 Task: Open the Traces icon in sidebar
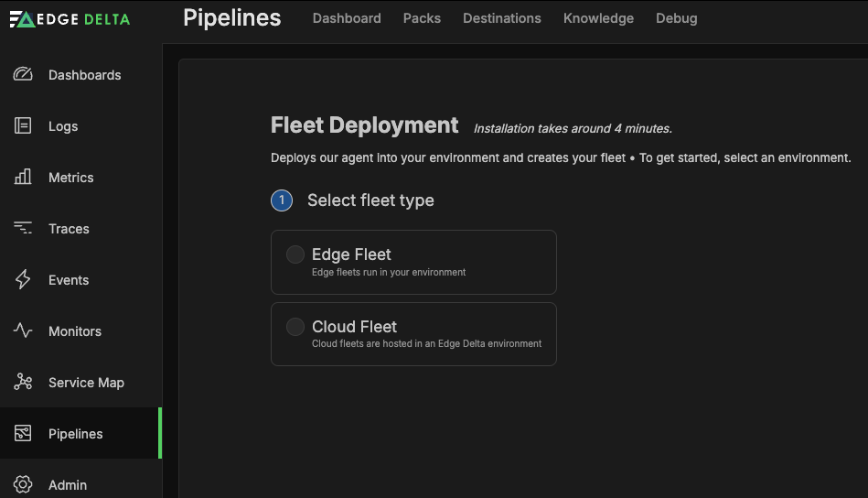pyautogui.click(x=23, y=229)
